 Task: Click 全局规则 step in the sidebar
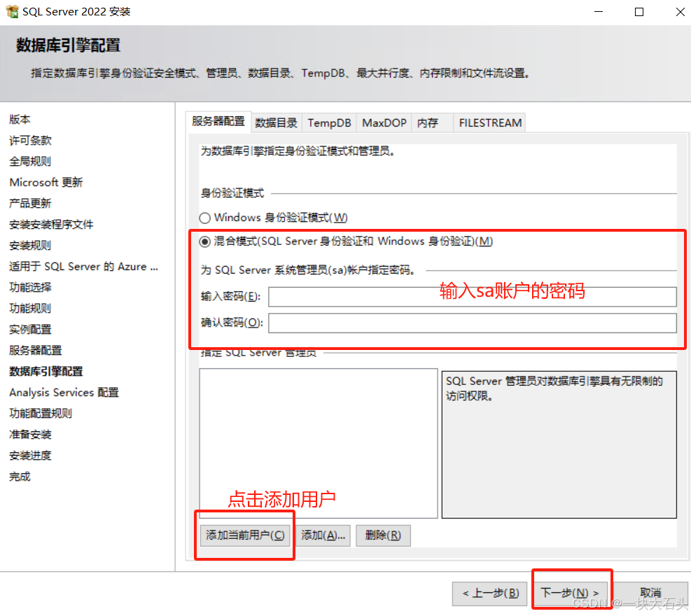tap(30, 161)
